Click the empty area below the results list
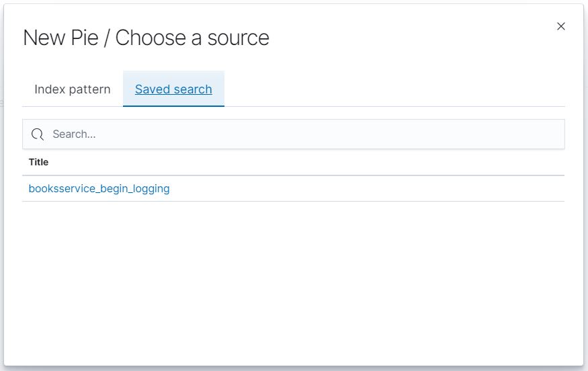This screenshot has height=371, width=588. (x=293, y=282)
